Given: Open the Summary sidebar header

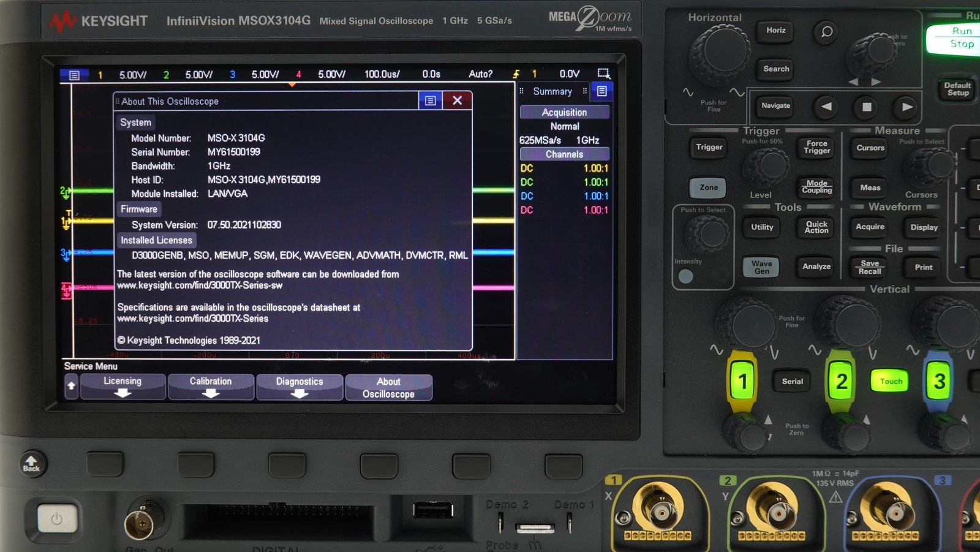Looking at the screenshot, I should pos(552,91).
